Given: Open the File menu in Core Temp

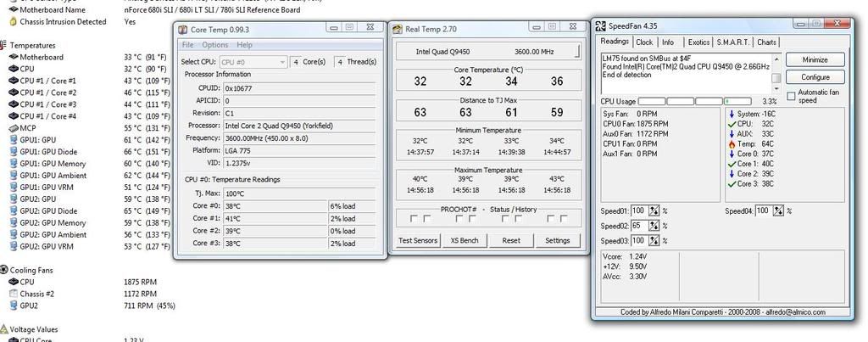Looking at the screenshot, I should click(x=187, y=45).
